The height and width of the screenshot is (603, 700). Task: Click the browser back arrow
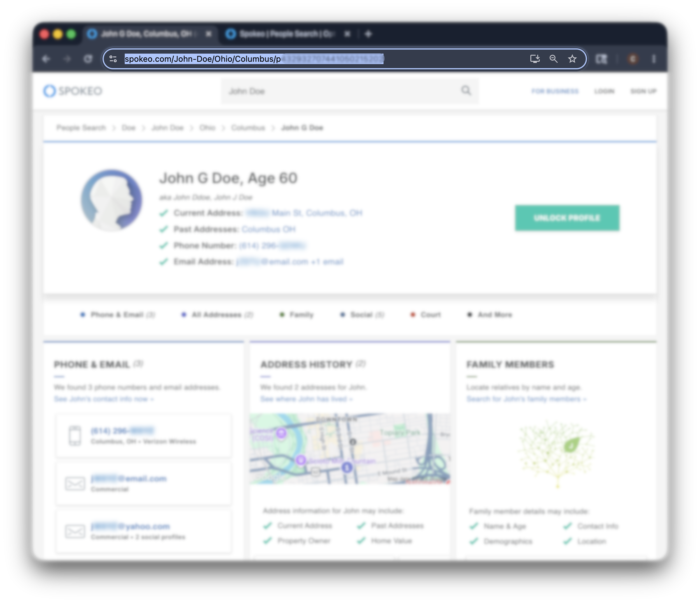[46, 59]
